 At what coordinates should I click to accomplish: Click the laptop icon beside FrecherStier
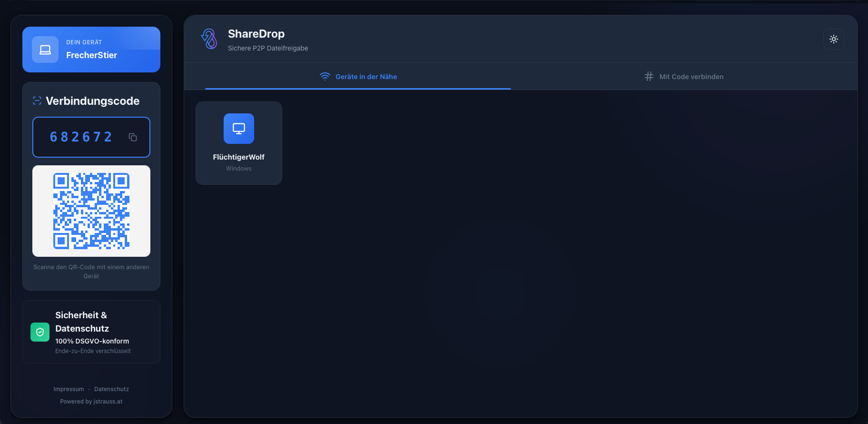pyautogui.click(x=45, y=50)
